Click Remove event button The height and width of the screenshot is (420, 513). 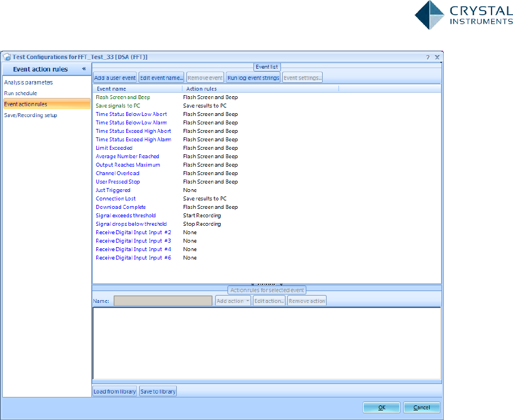click(205, 78)
